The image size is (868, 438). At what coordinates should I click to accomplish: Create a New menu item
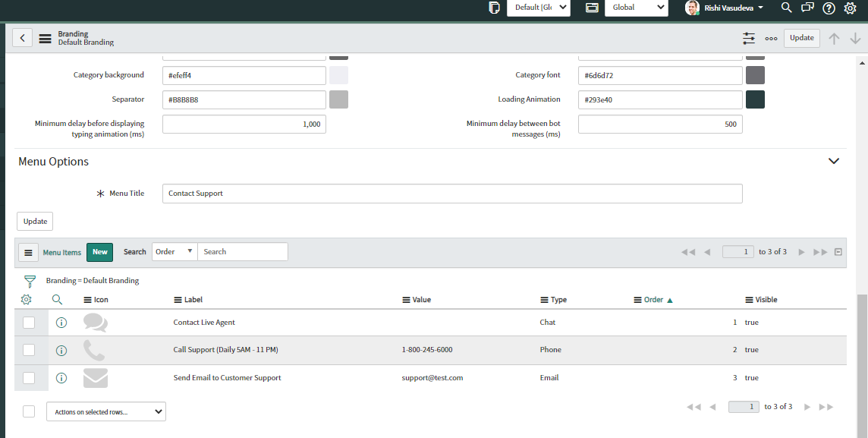coord(99,252)
